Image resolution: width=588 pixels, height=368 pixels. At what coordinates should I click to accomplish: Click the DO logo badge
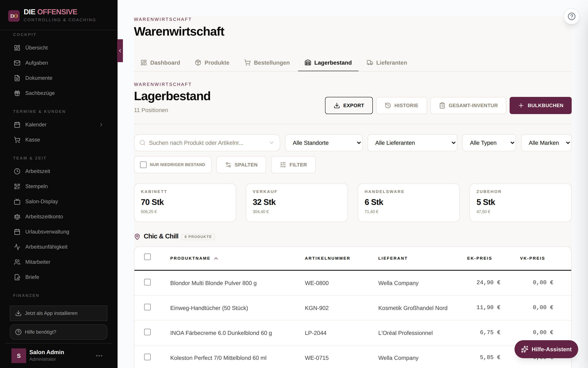[14, 16]
